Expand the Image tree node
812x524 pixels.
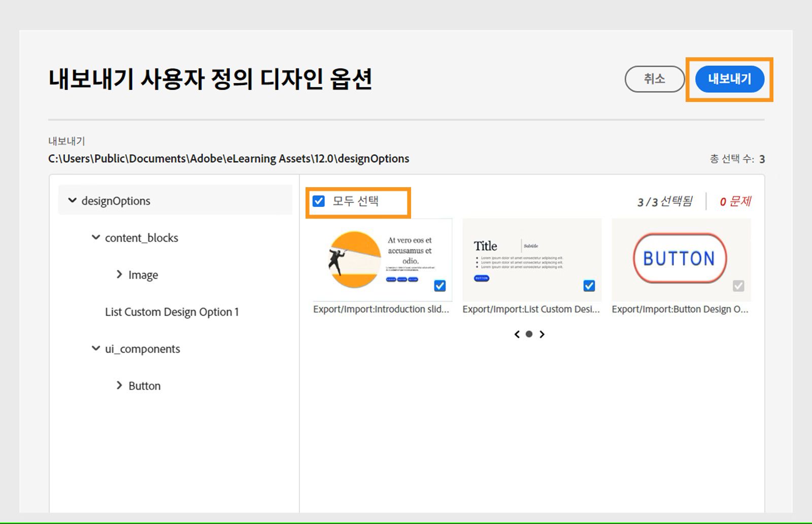[x=119, y=274]
